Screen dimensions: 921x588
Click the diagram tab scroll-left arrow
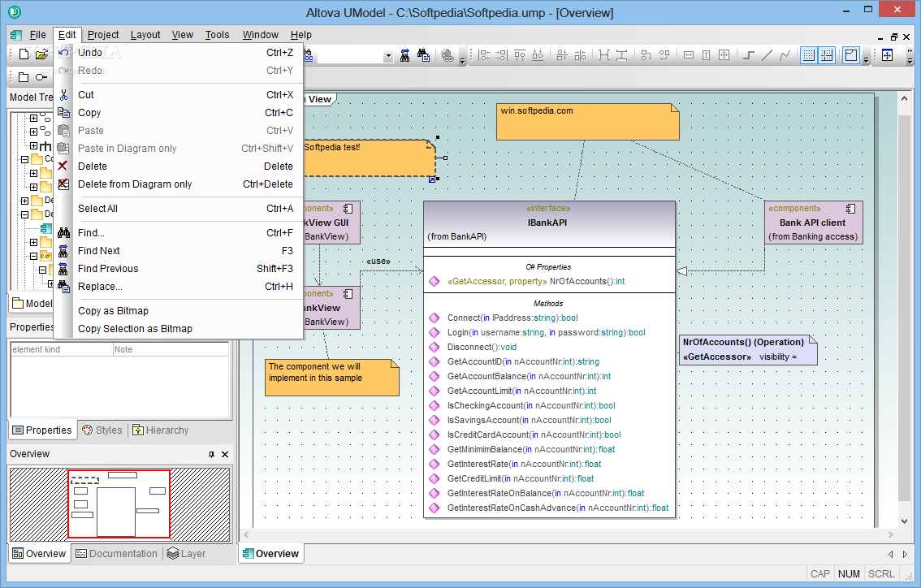click(891, 554)
